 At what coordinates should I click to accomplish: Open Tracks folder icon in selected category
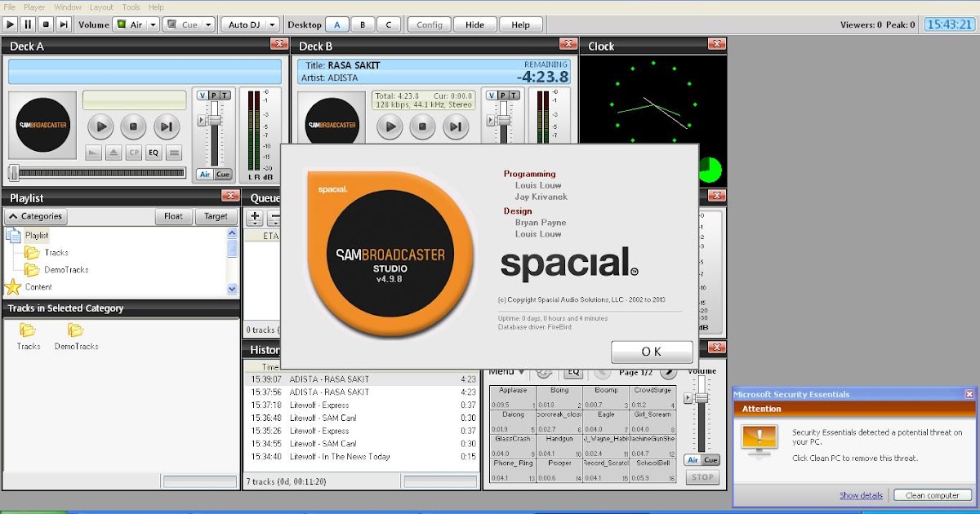point(28,330)
